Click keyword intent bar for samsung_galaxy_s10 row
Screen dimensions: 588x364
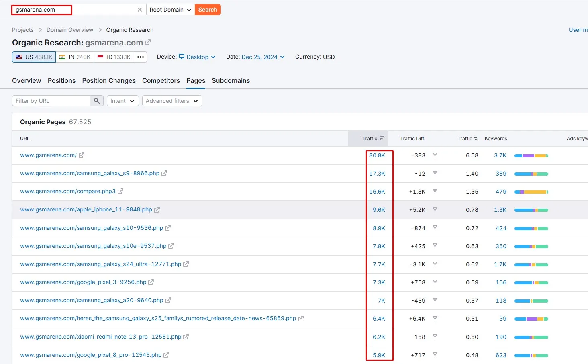coord(531,228)
